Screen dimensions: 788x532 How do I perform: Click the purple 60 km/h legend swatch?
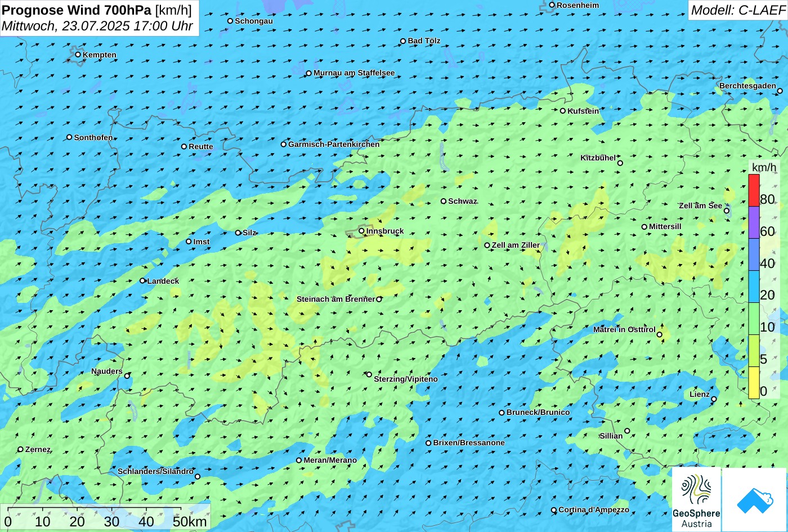coord(754,222)
